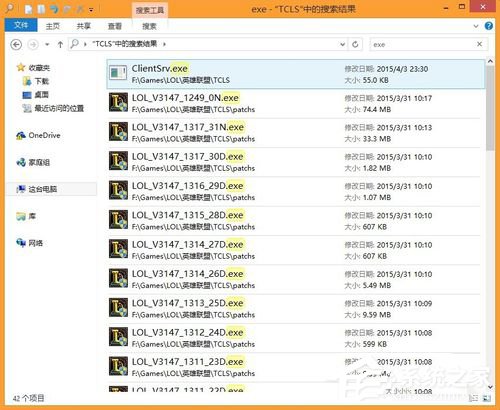Switch to the 共享 ribbon tab
500x410 pixels.
84,26
